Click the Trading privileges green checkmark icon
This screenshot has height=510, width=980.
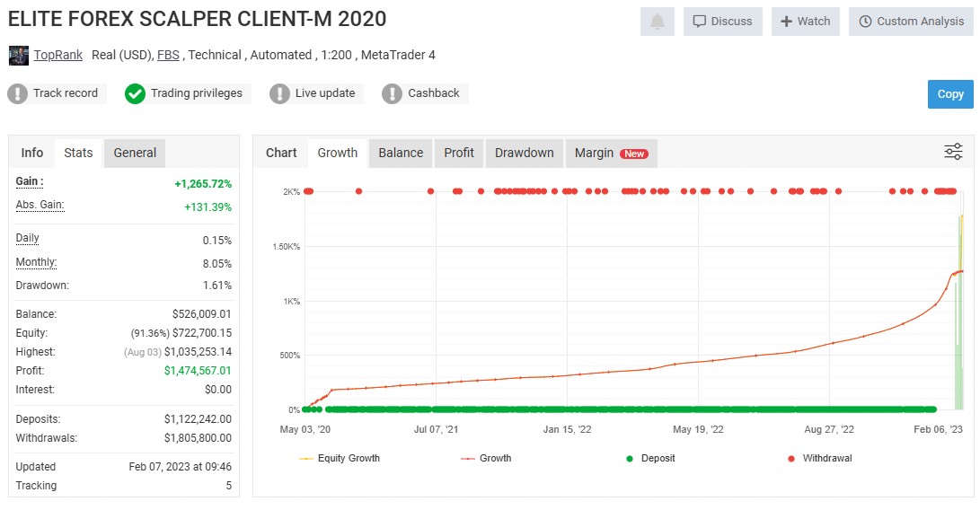135,93
